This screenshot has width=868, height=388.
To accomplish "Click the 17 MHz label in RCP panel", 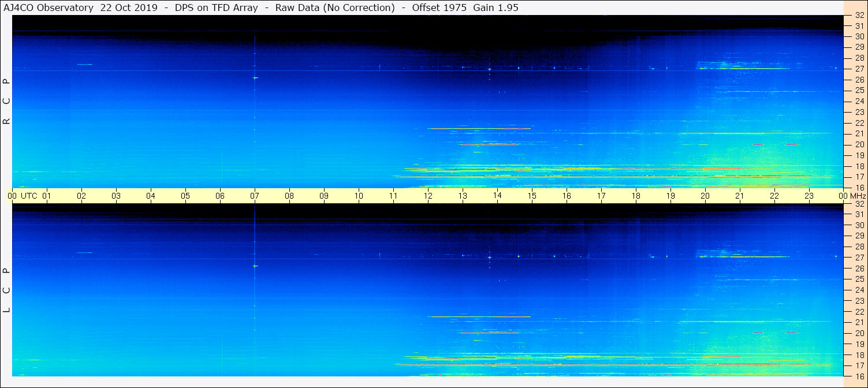I will (x=859, y=177).
